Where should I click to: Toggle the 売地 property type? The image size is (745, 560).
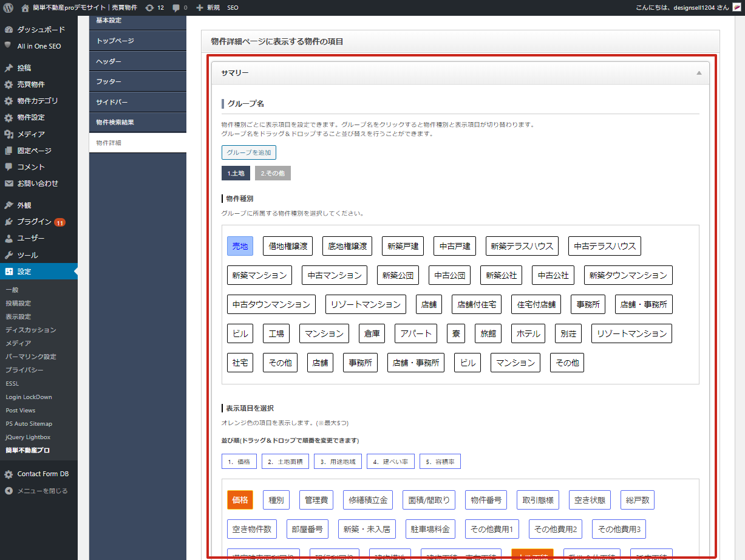tap(240, 246)
